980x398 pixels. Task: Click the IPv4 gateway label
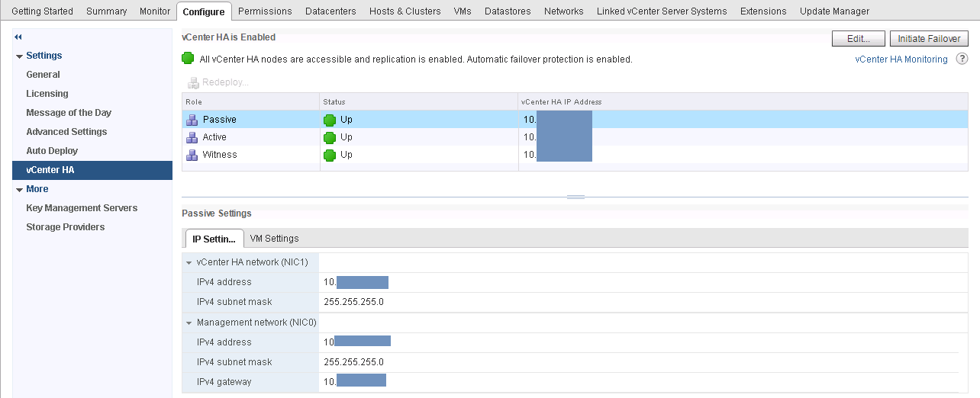click(x=224, y=382)
